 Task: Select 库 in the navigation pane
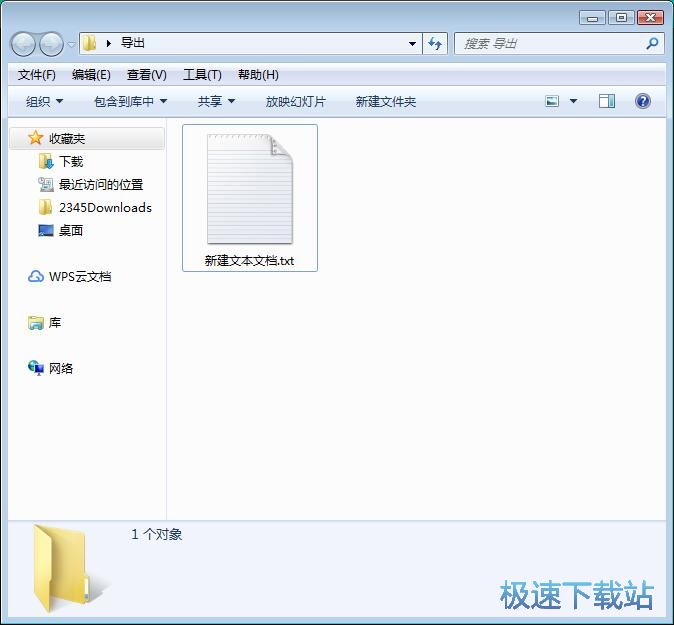(x=55, y=322)
